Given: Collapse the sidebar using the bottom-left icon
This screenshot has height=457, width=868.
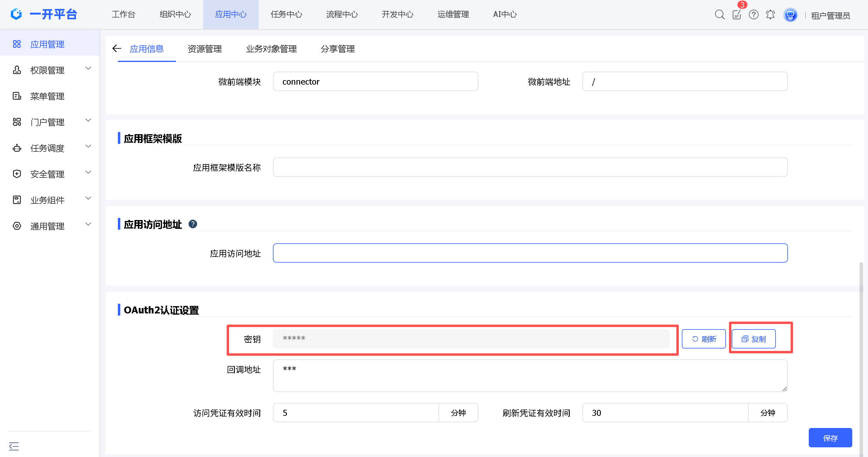Looking at the screenshot, I should pos(14,446).
